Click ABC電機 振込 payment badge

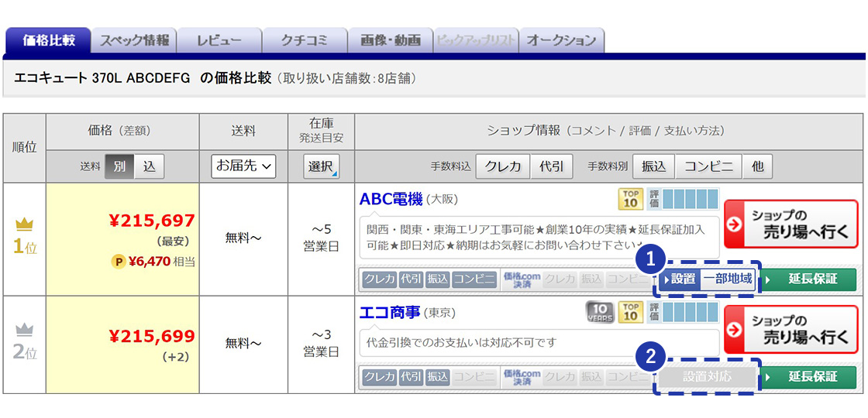438,279
